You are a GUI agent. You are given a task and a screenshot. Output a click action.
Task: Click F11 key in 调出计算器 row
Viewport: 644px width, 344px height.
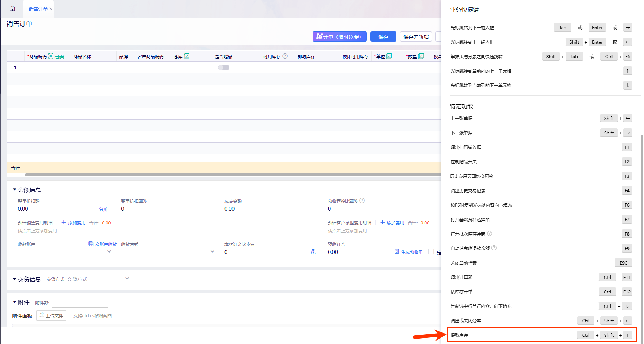pos(627,277)
